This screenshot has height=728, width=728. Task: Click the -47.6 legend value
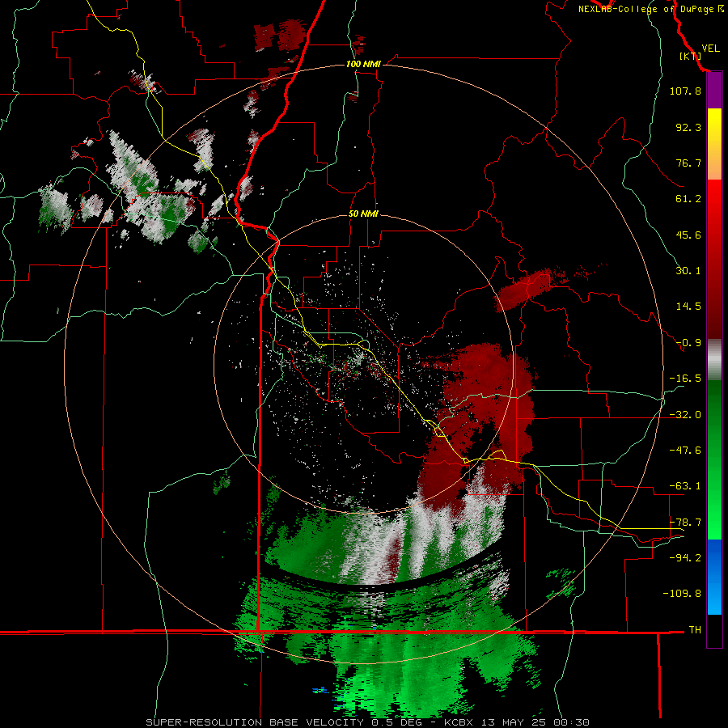pos(685,451)
